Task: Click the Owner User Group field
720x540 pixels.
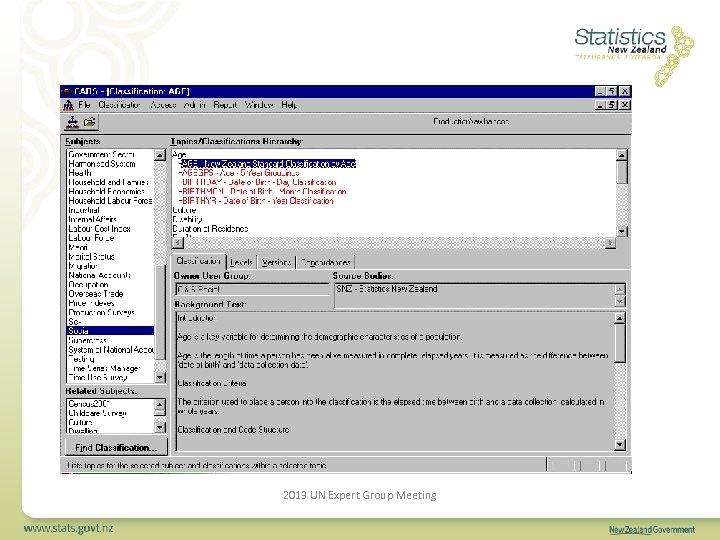Action: tap(252, 289)
